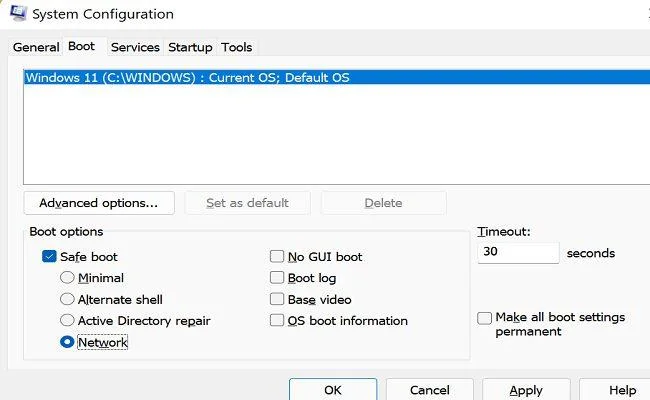Enable the No GUI boot checkbox
This screenshot has width=650, height=400.
[x=277, y=256]
